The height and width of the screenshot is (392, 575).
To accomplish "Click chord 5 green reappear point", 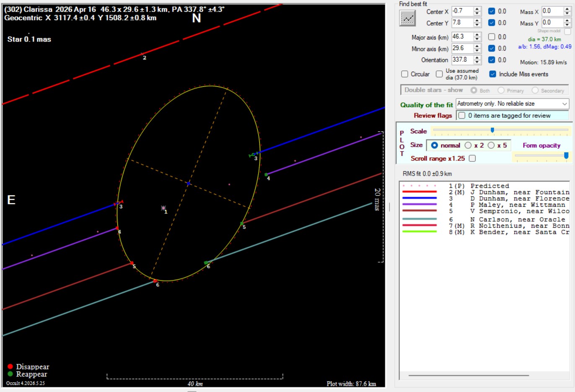I will [242, 223].
